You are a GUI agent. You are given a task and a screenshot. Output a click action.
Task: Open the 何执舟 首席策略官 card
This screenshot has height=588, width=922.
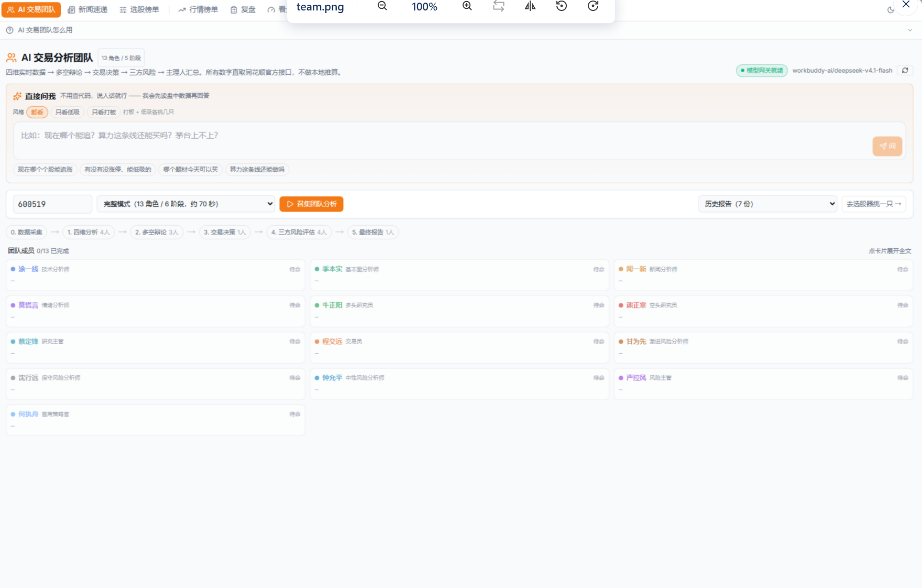[x=156, y=420]
